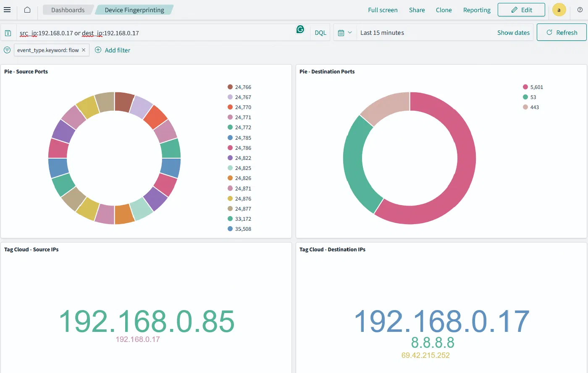Open the Share menu
Viewport: 588px width, 373px height.
(x=417, y=10)
